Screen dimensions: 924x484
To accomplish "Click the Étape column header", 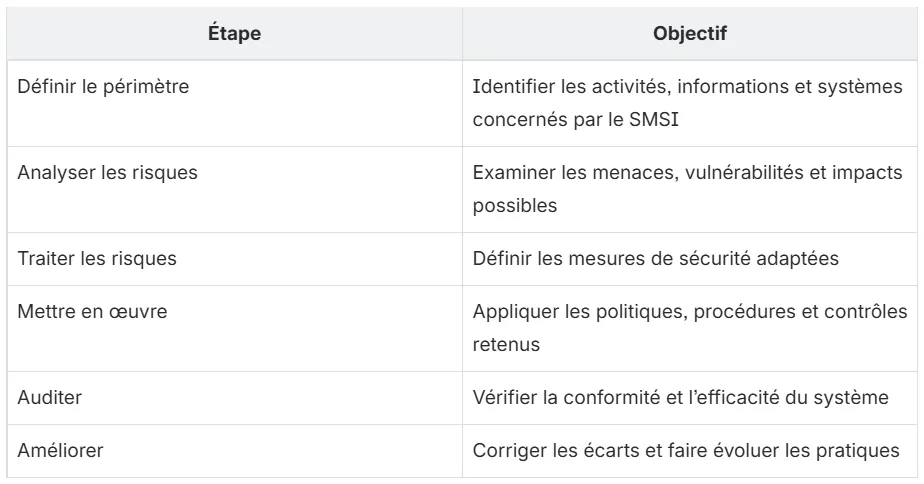I will point(235,34).
